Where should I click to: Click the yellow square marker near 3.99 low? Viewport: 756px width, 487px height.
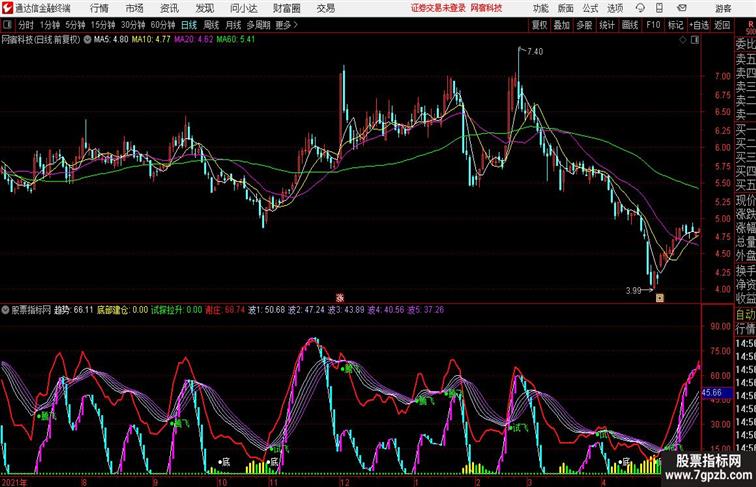point(659,298)
